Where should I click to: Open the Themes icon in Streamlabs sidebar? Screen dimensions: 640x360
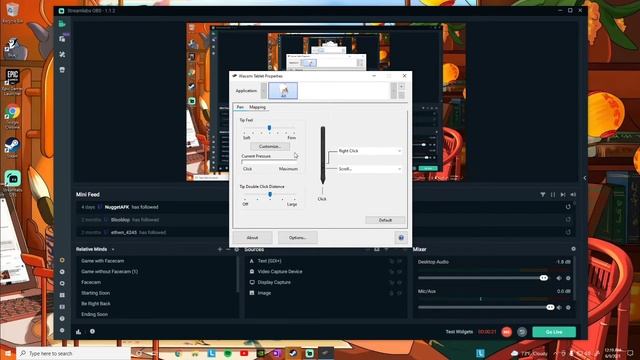tap(62, 54)
